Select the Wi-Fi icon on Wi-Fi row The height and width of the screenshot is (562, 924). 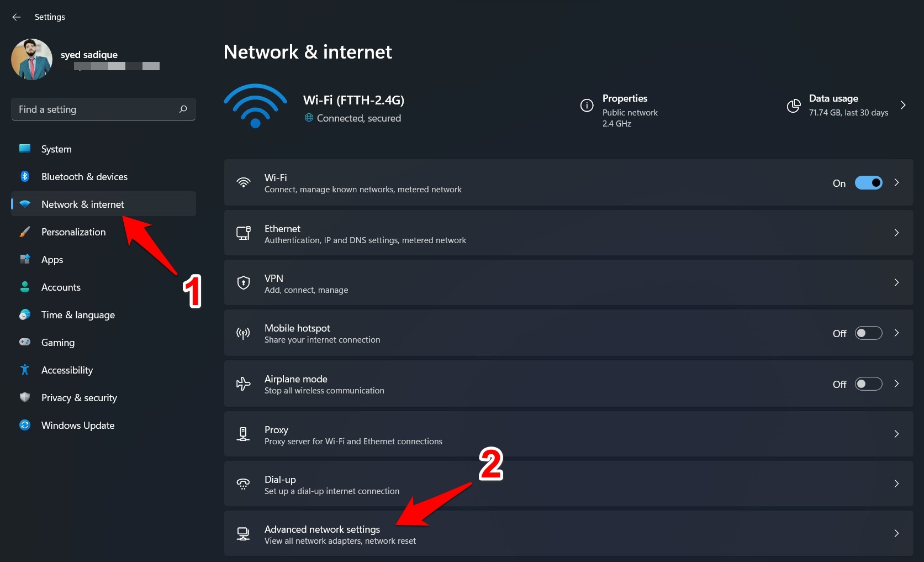(243, 182)
